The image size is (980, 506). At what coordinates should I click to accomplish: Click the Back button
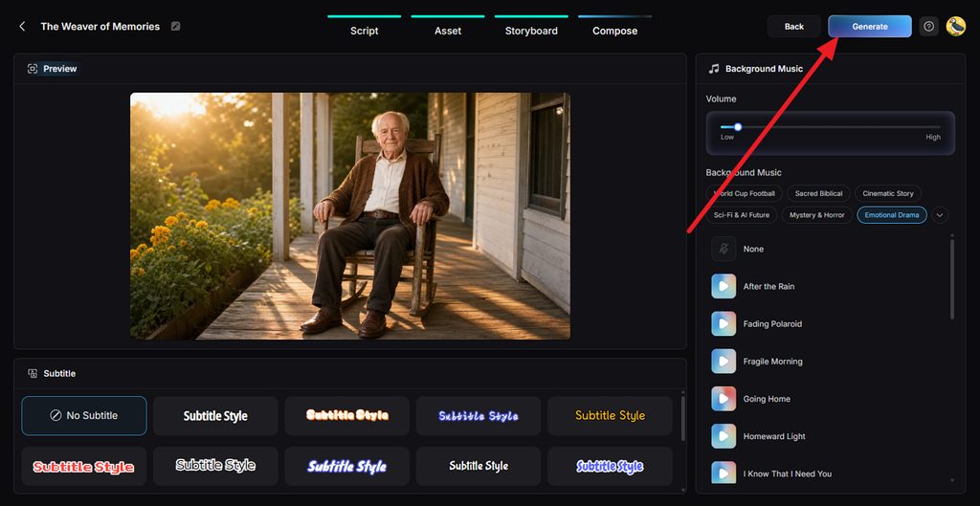click(x=794, y=26)
